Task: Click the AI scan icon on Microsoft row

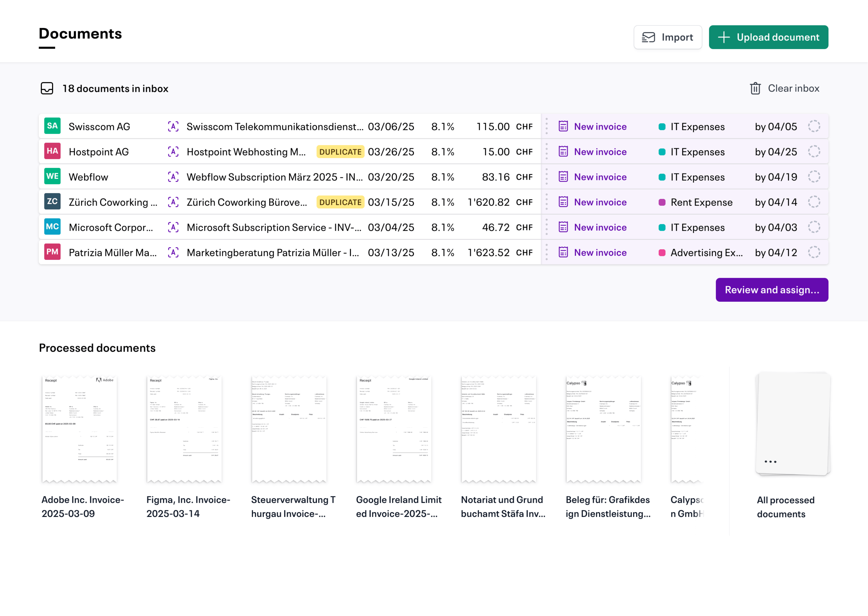Action: [173, 227]
